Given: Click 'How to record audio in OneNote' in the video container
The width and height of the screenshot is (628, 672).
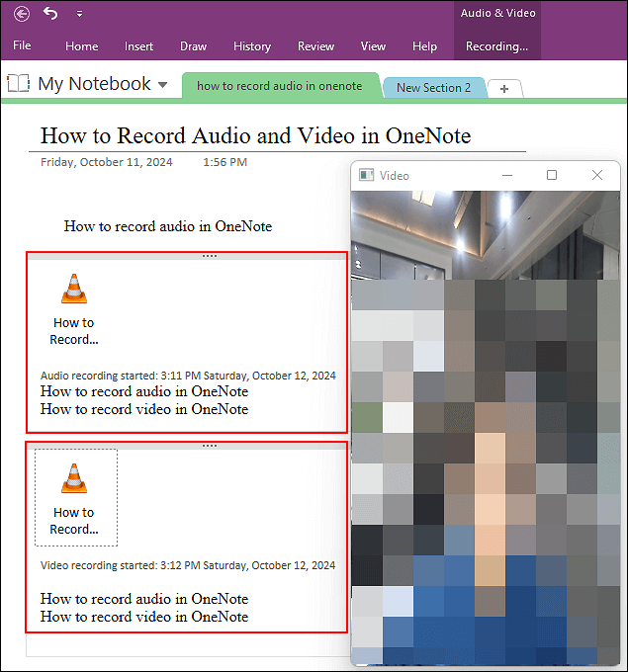Looking at the screenshot, I should click(x=144, y=599).
